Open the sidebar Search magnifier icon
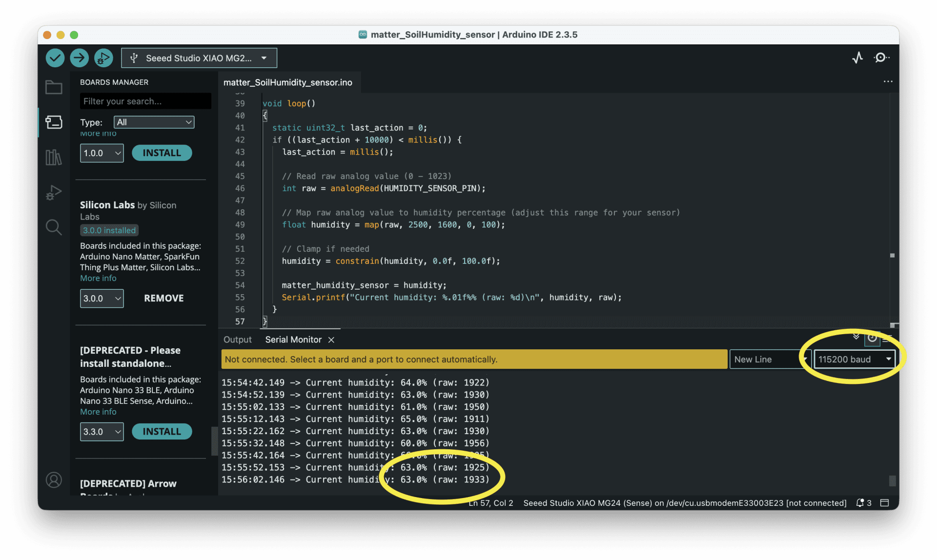 (x=54, y=227)
